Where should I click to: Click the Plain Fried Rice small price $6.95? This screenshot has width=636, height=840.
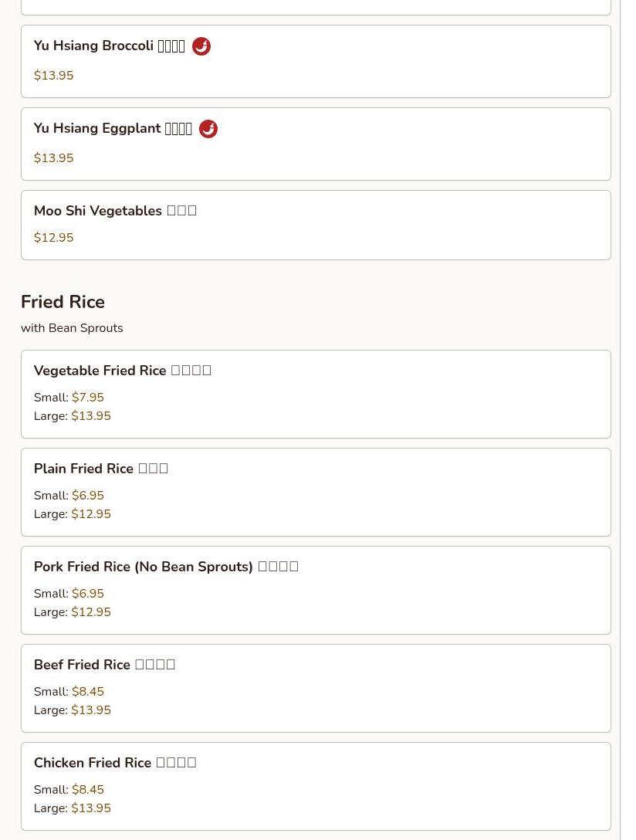click(x=88, y=496)
